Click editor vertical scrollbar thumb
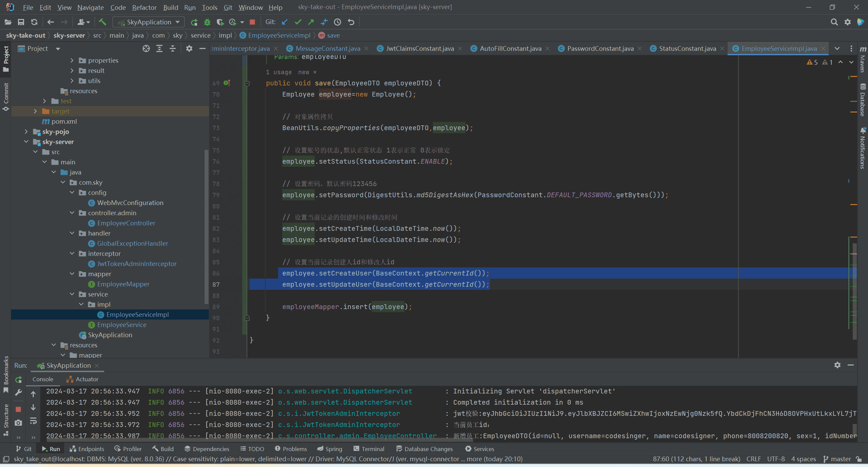 click(854, 291)
